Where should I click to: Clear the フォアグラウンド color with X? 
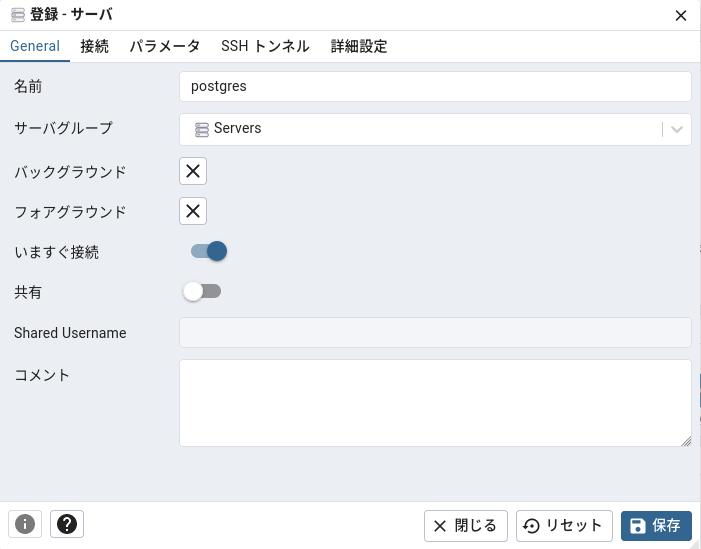[x=193, y=211]
